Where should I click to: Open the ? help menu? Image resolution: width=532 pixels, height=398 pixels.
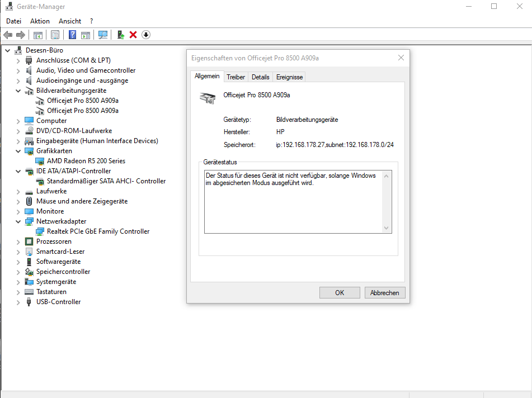click(x=91, y=21)
